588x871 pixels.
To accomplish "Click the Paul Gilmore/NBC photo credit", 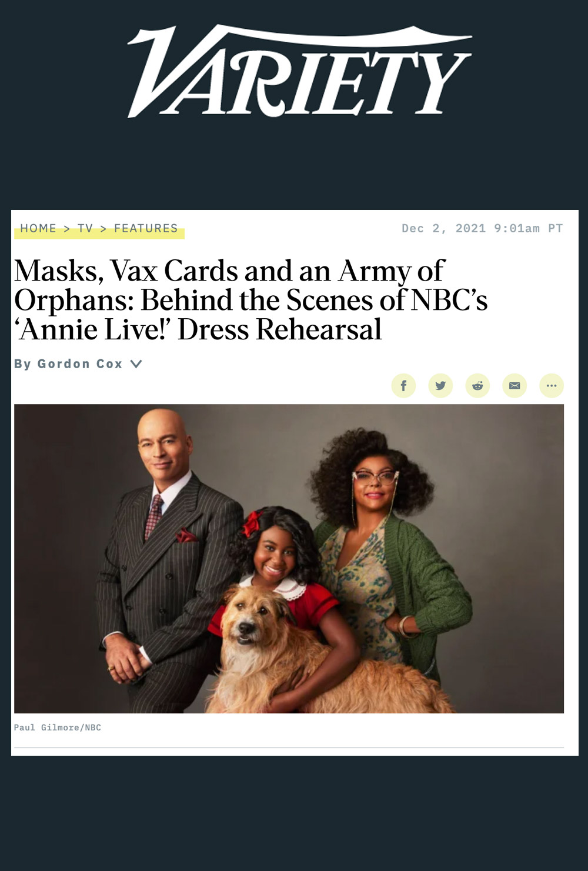I will click(58, 727).
